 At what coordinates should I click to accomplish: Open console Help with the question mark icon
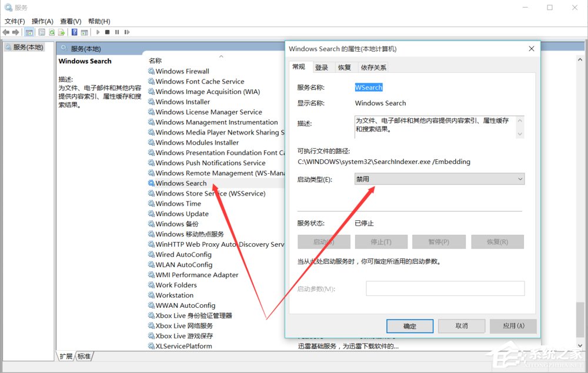pos(73,32)
